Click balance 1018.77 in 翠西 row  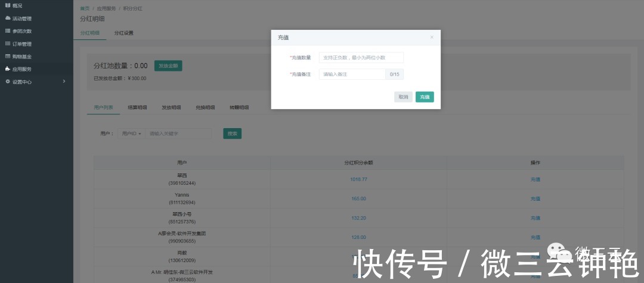pyautogui.click(x=358, y=180)
